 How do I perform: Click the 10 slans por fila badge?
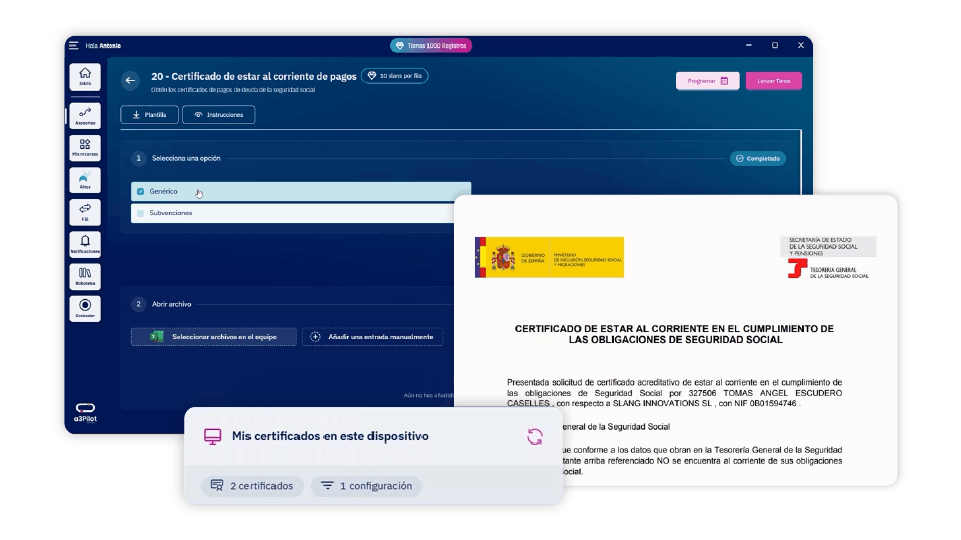click(395, 76)
